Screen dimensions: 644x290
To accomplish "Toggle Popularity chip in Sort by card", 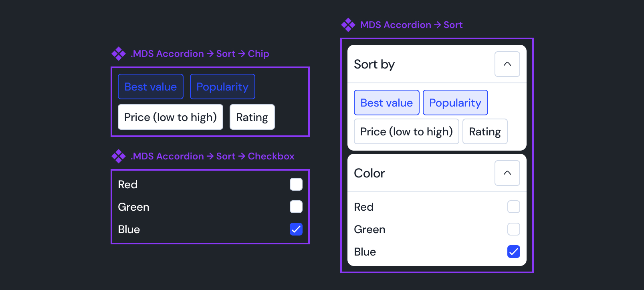I will click(x=455, y=103).
